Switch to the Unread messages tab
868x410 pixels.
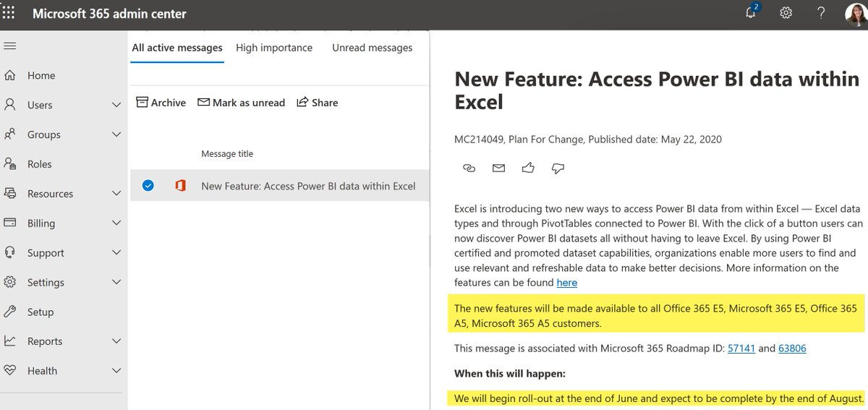pos(372,48)
